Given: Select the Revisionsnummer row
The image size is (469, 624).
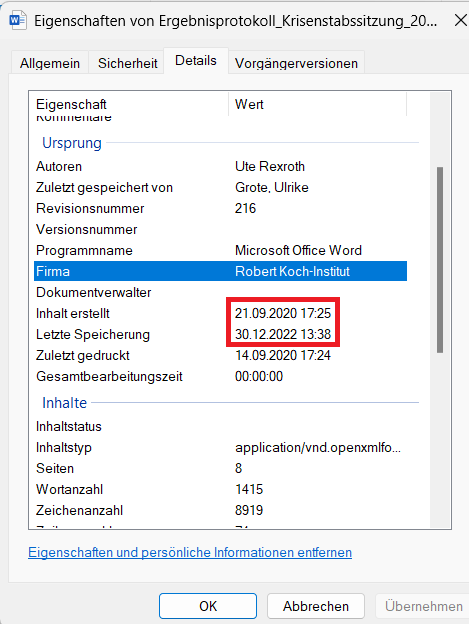Looking at the screenshot, I should coord(220,209).
